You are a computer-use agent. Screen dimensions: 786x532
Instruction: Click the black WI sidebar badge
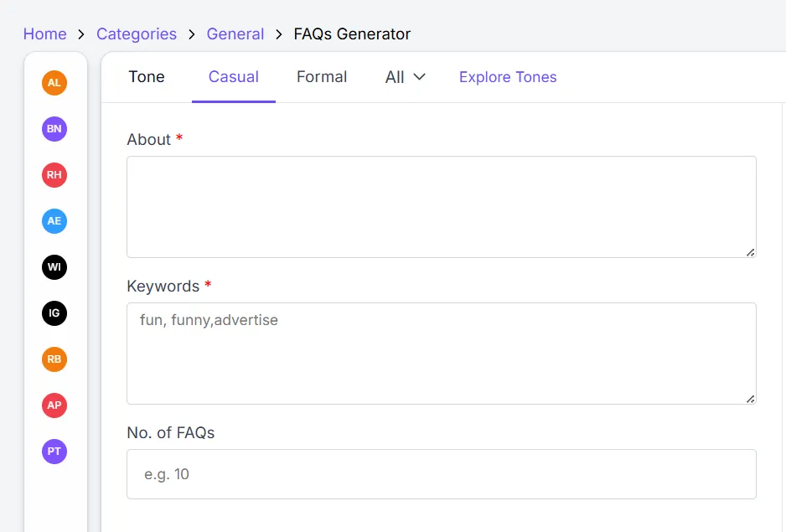pos(54,267)
